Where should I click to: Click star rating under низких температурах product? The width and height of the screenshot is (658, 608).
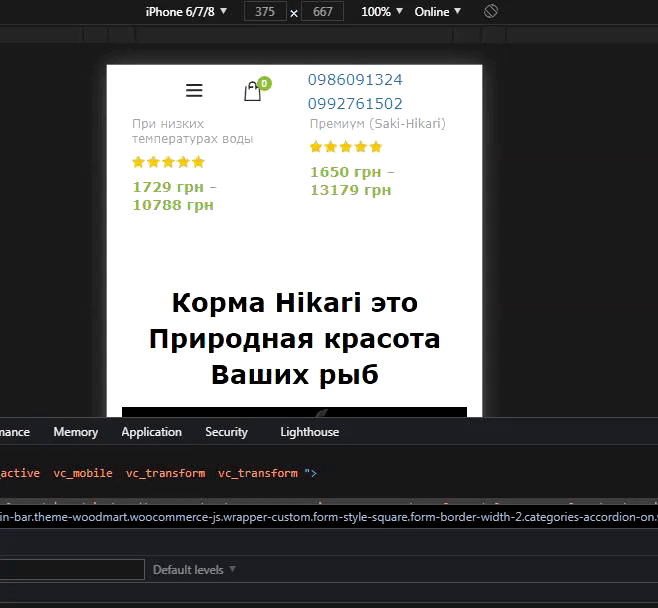click(x=168, y=162)
